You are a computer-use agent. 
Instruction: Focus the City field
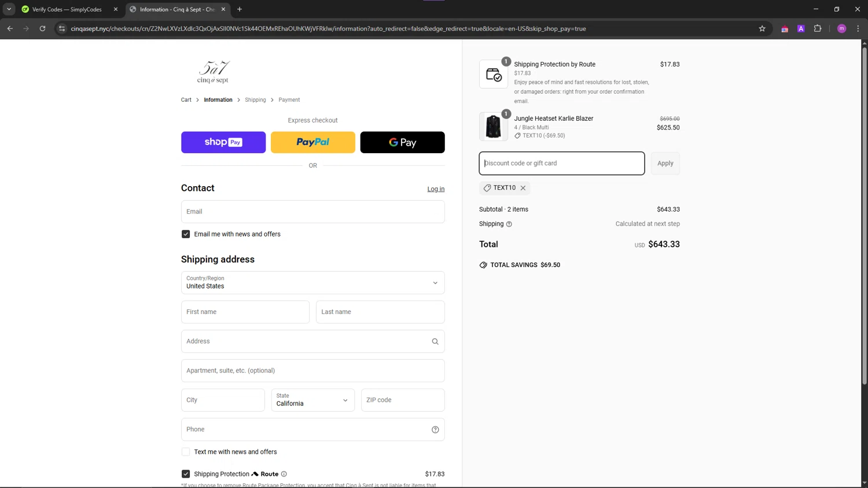click(223, 400)
